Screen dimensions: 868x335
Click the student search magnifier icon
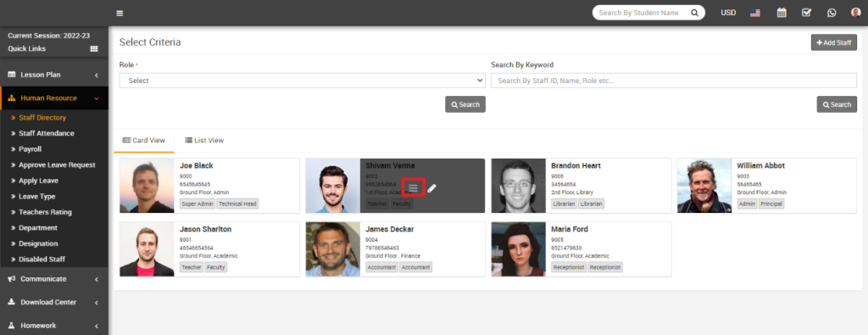click(x=694, y=13)
